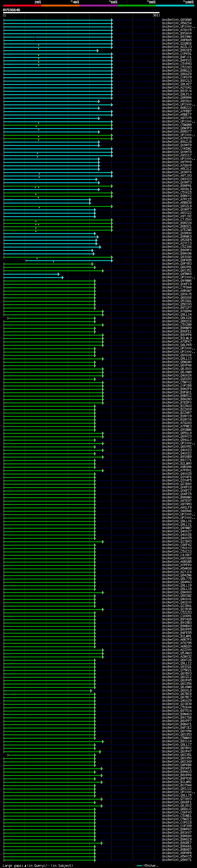Select hit label UniRef100_Q45NK9

click(177, 274)
